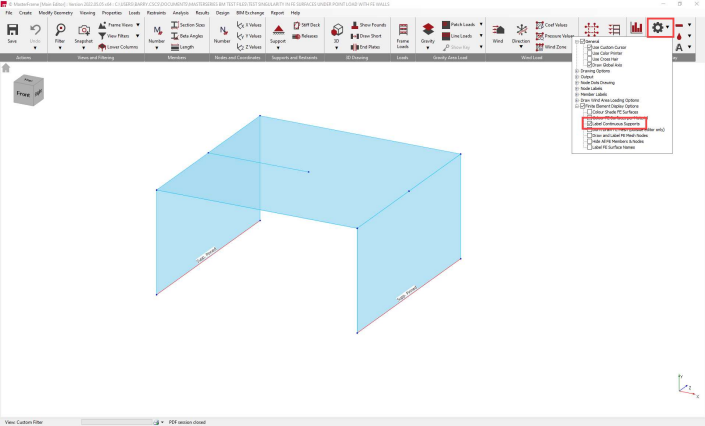Click Show Founds icon
The width and height of the screenshot is (705, 426).
coord(355,25)
